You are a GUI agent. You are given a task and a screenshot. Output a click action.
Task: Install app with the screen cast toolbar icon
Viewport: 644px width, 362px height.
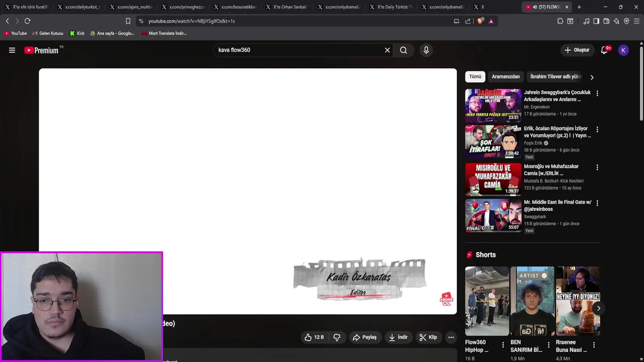tap(456, 21)
